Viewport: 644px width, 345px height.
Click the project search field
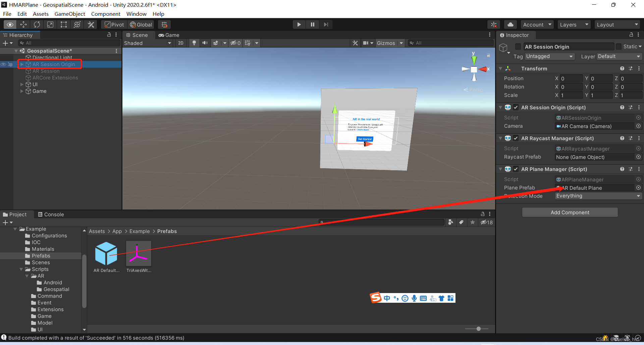pos(381,222)
